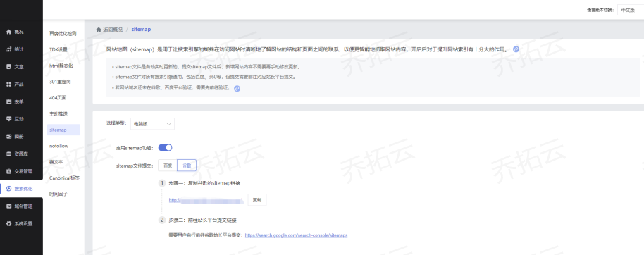
Task: Open the 语言版本切换 中文版 dropdown
Action: 631,11
